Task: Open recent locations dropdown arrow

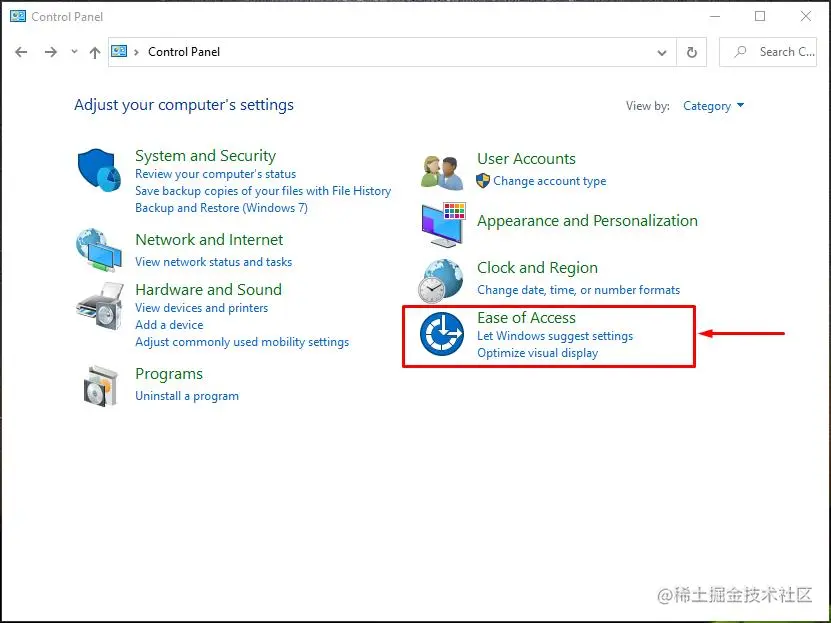Action: pos(74,52)
